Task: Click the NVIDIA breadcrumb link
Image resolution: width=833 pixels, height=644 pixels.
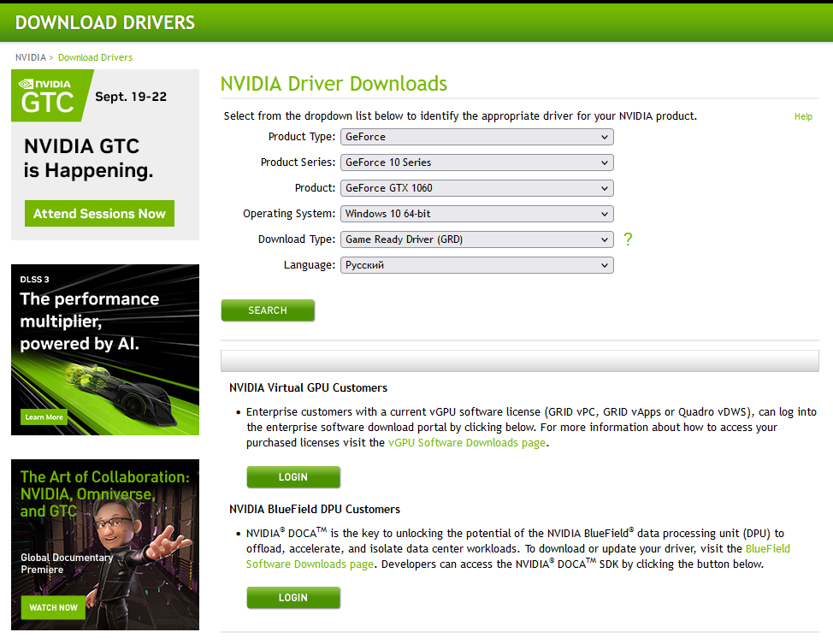Action: [31, 57]
